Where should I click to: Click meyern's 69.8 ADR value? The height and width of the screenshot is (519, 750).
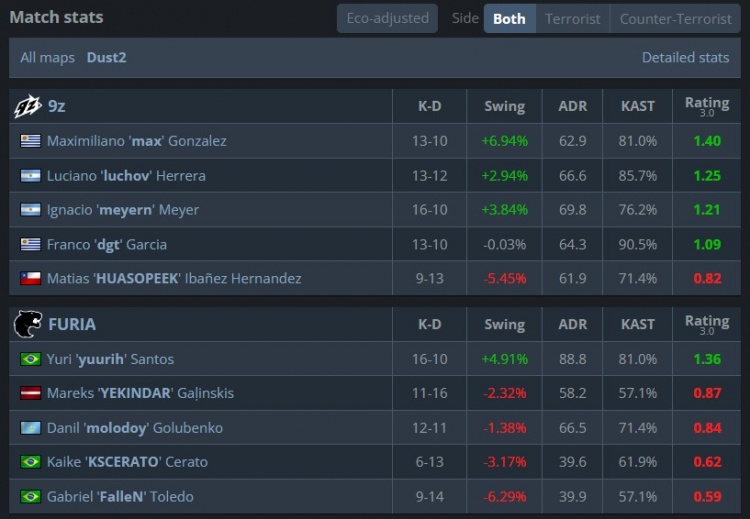point(573,210)
